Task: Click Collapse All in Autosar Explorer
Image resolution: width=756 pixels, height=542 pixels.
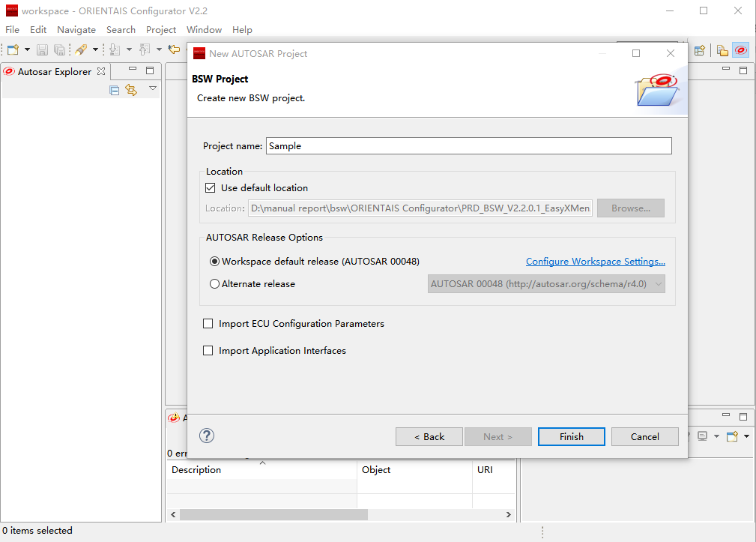Action: coord(115,90)
